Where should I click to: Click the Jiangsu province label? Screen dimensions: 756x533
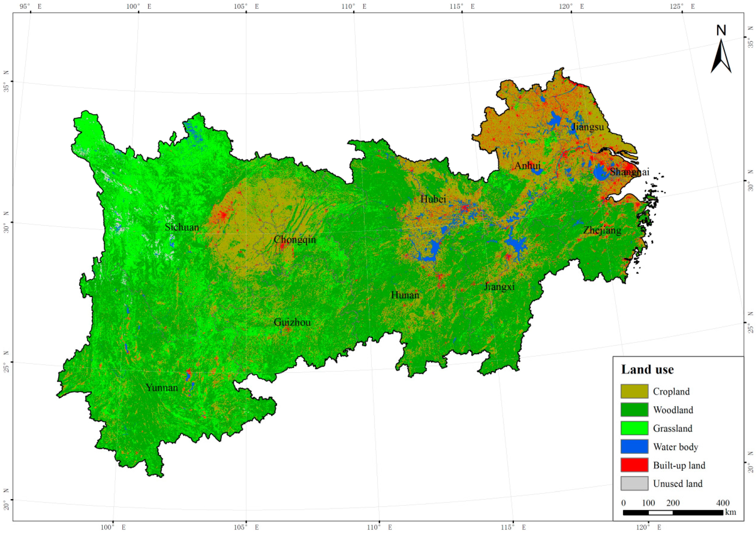588,127
